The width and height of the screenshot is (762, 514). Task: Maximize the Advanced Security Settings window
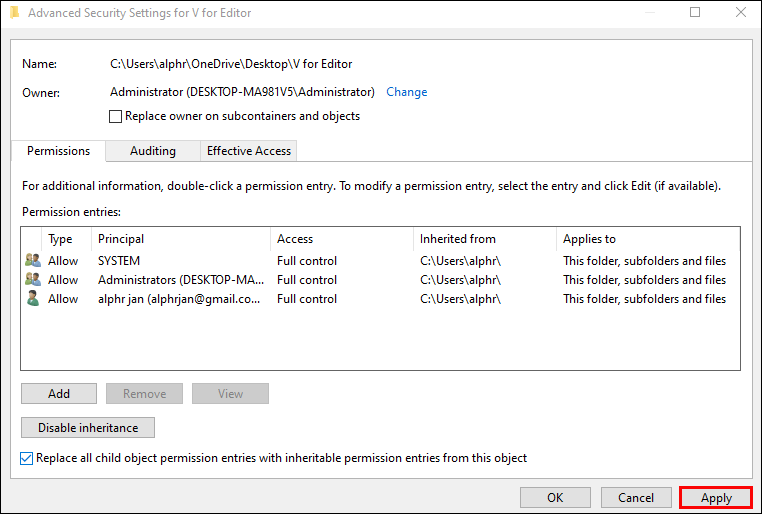695,13
